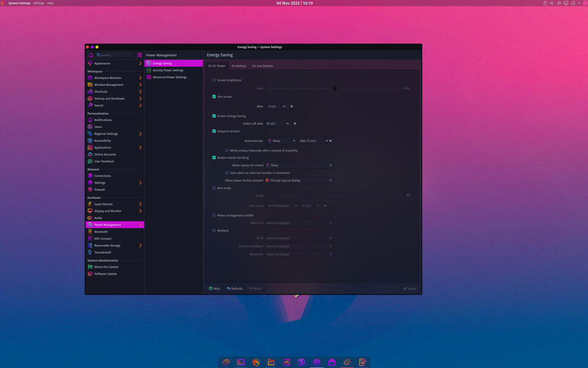
Task: Uncheck Screen Energy Saving
Action: tap(214, 116)
